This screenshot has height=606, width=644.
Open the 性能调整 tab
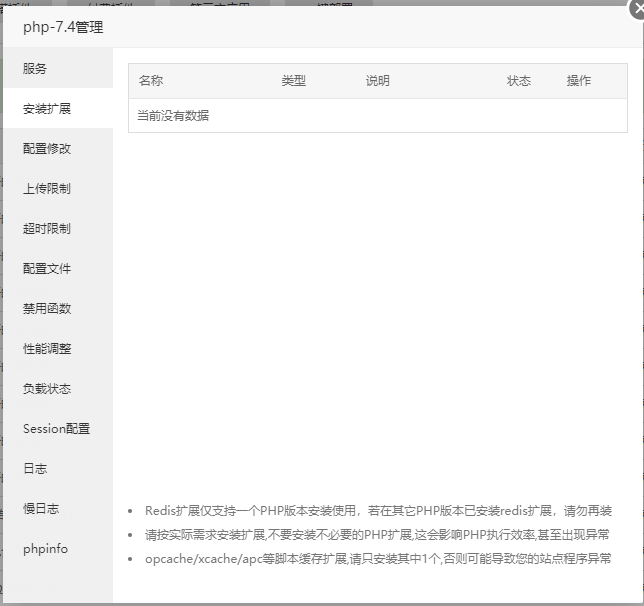[x=58, y=348]
